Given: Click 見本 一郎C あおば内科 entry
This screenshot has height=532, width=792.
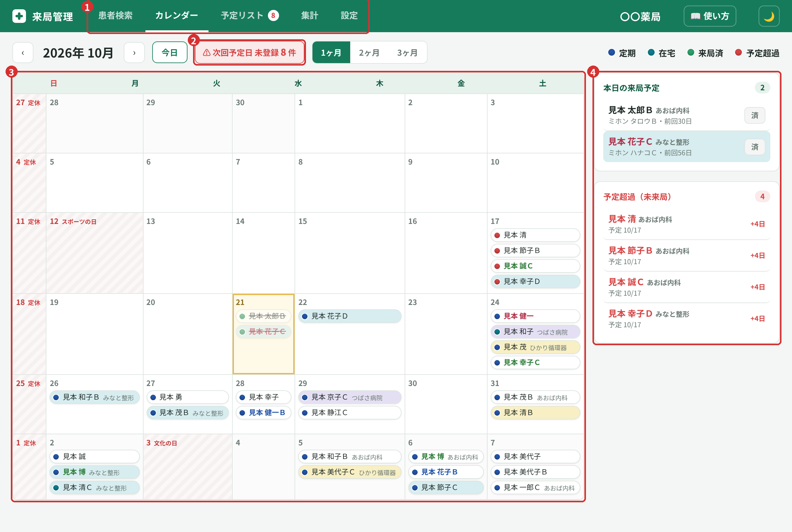Looking at the screenshot, I should coord(535,488).
